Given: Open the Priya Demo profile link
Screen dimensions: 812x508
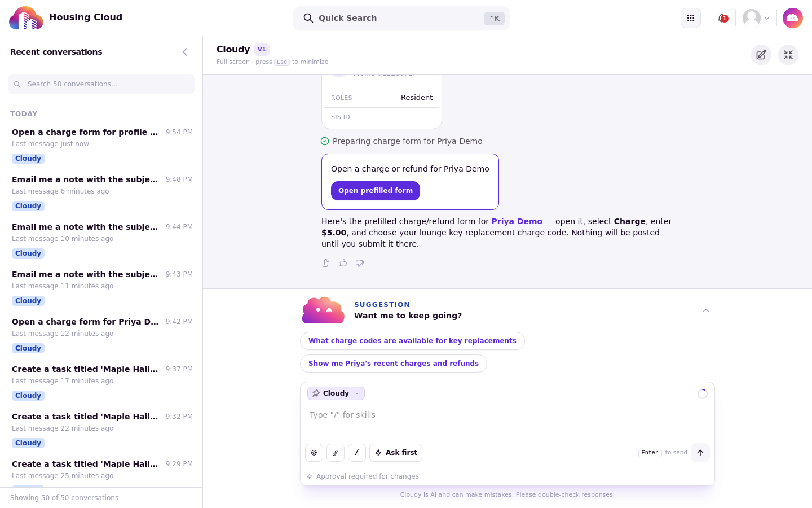Looking at the screenshot, I should (x=517, y=221).
